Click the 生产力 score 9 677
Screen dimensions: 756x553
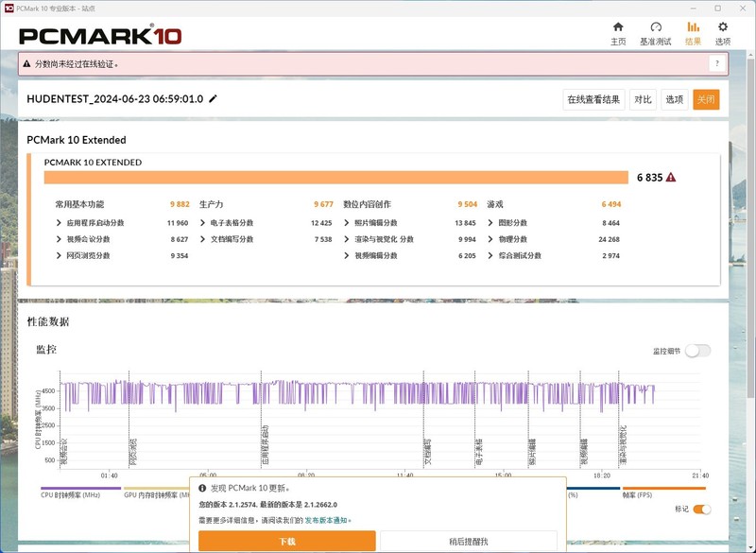pyautogui.click(x=323, y=204)
